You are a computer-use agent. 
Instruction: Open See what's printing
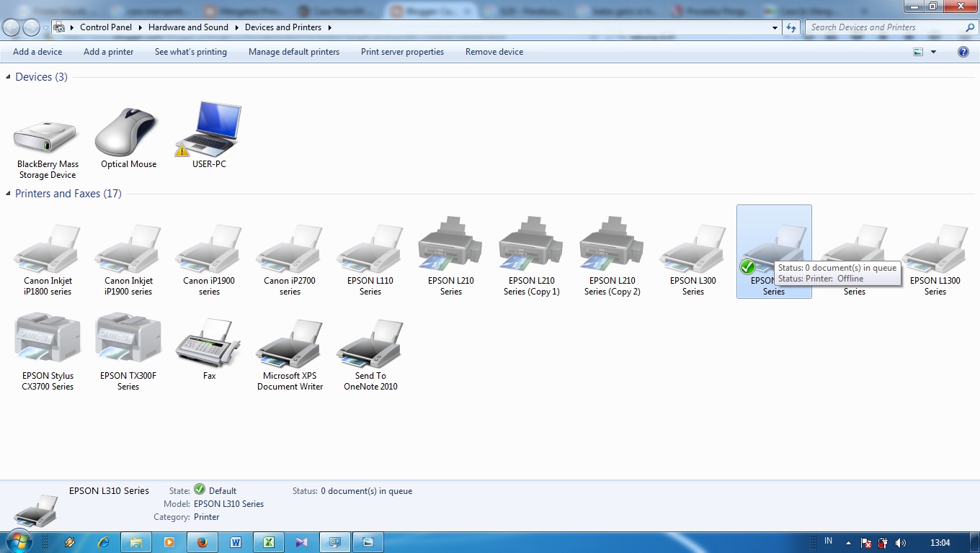tap(191, 52)
